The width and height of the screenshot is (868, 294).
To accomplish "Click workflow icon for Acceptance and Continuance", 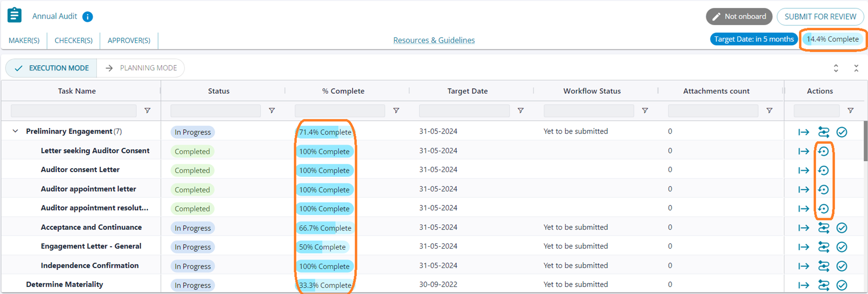I will tap(823, 228).
